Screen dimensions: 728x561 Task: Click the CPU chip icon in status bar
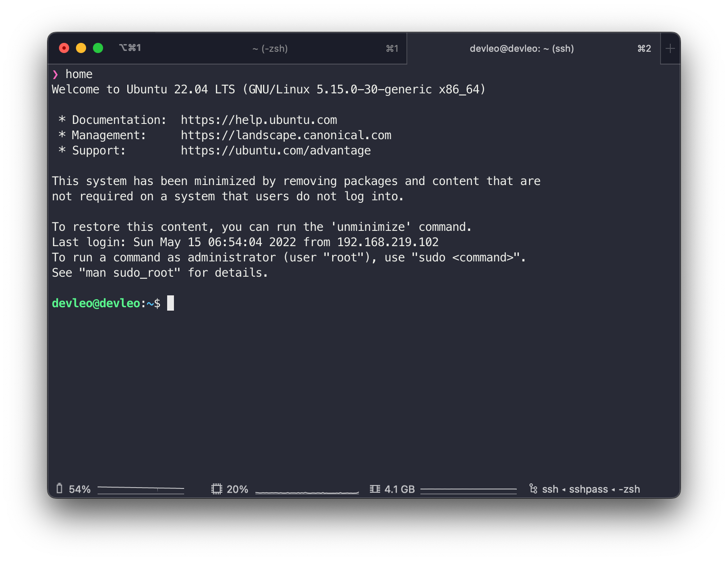coord(217,489)
